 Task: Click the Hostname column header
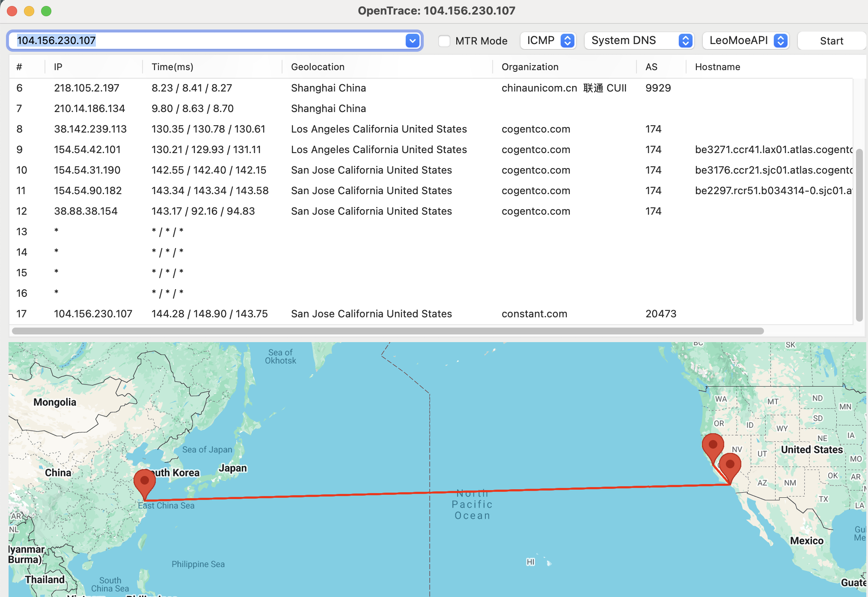click(717, 67)
